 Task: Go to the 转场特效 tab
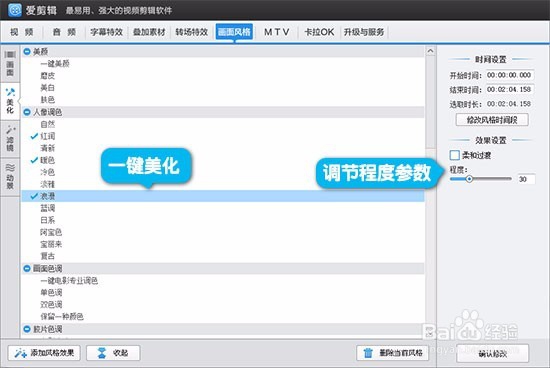(x=192, y=32)
